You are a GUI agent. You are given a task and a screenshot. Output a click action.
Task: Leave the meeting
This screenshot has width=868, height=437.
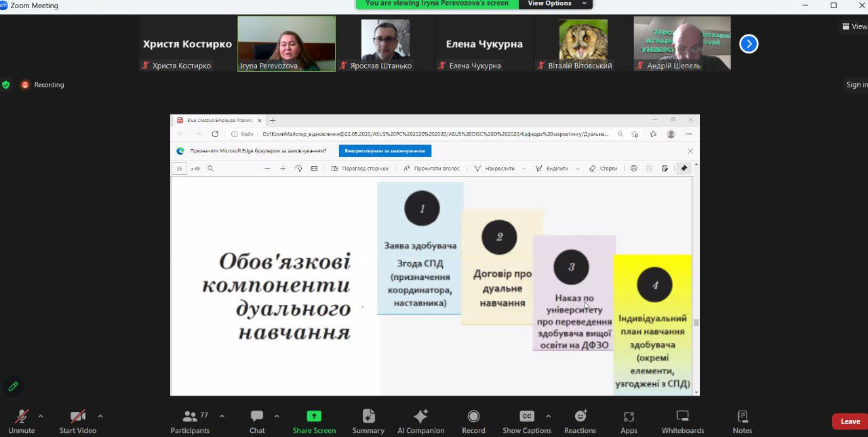[x=850, y=421]
